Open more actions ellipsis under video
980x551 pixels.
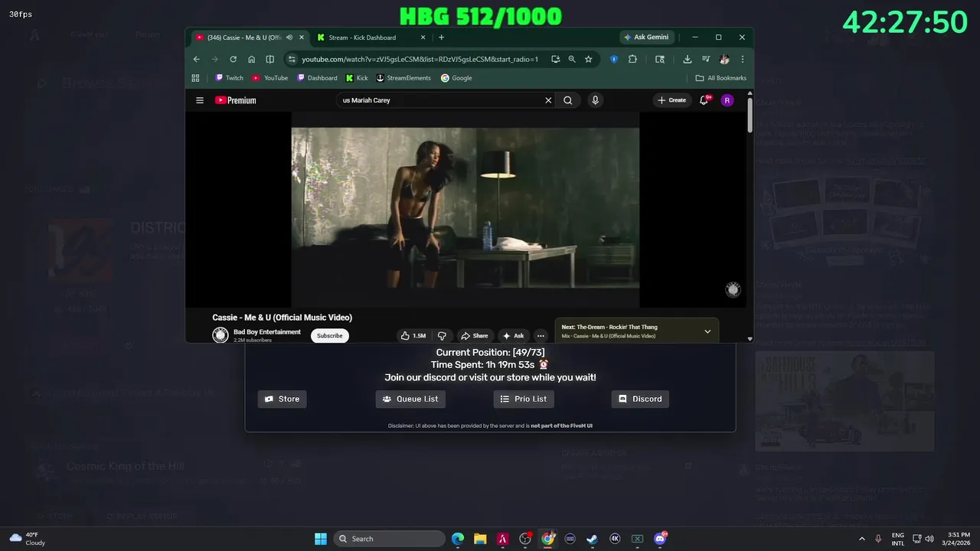point(541,335)
